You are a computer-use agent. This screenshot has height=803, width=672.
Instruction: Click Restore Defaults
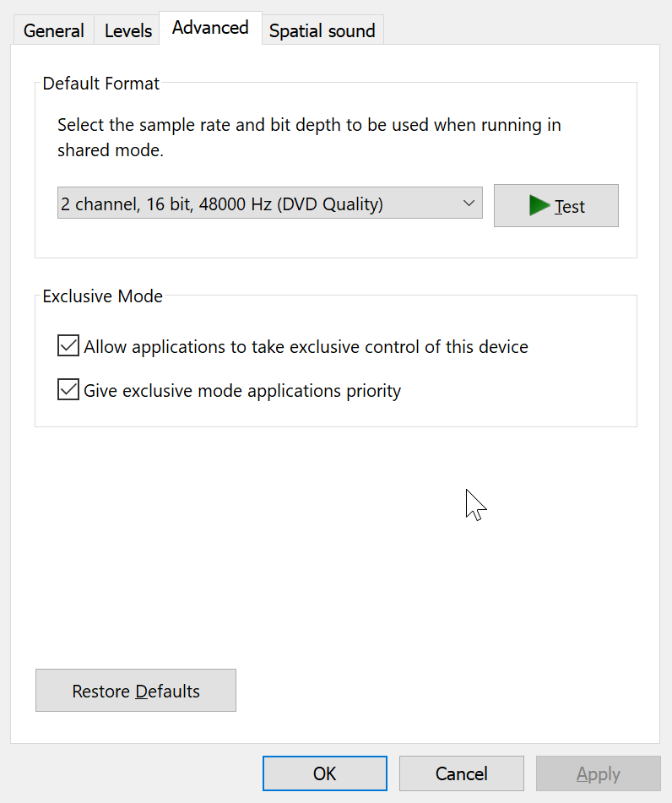click(135, 690)
